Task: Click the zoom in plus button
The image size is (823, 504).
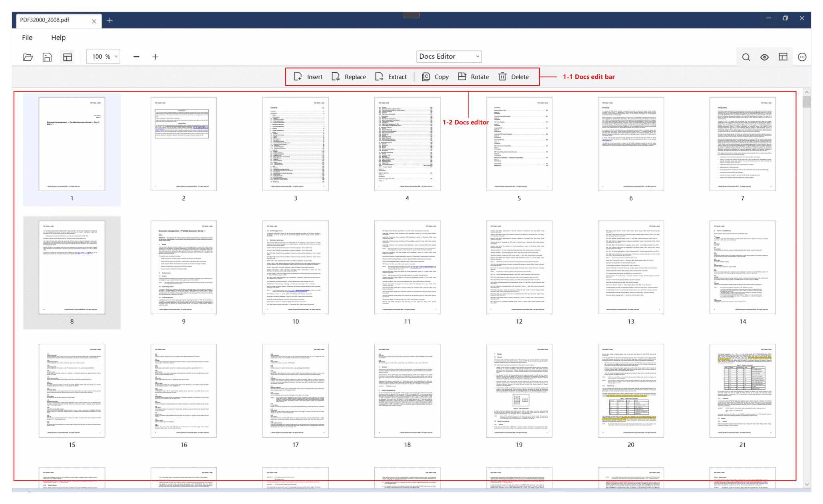Action: click(x=155, y=57)
